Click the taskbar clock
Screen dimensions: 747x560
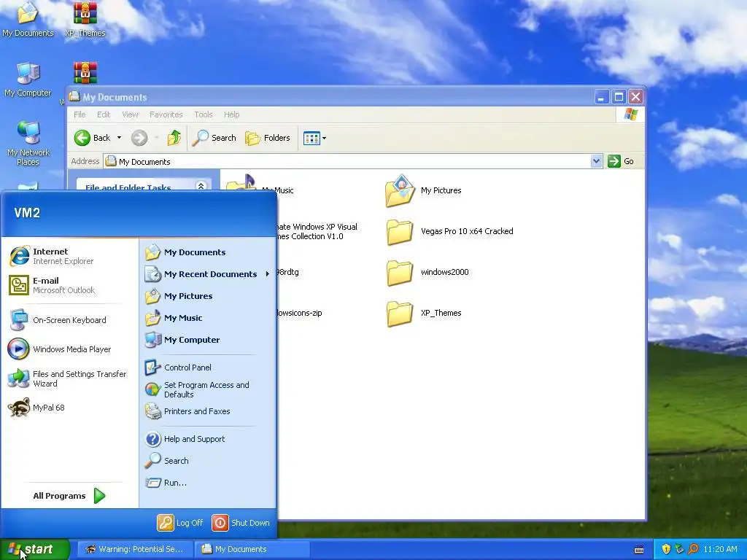[720, 549]
